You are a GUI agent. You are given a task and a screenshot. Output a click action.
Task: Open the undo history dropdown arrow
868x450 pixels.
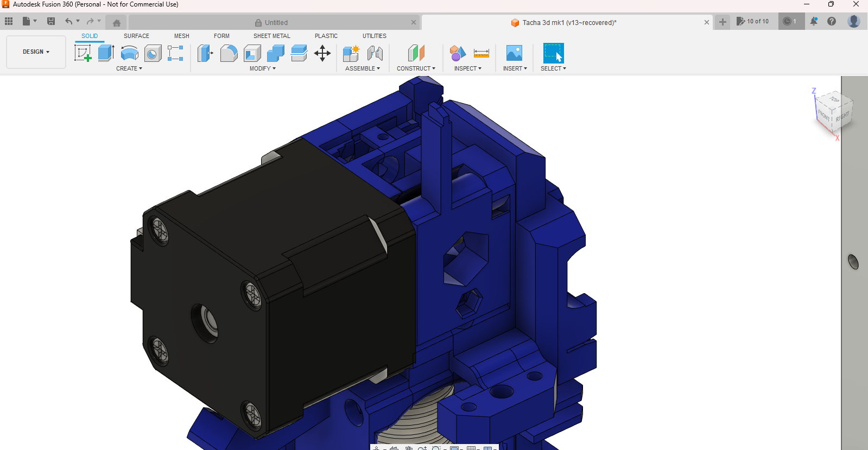(x=78, y=21)
